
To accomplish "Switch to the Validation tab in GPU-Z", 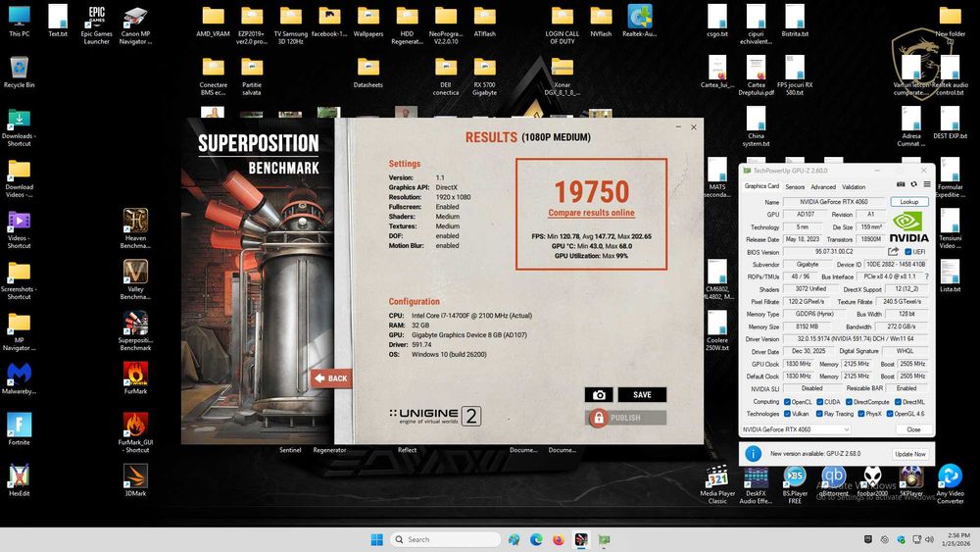I will pyautogui.click(x=854, y=187).
